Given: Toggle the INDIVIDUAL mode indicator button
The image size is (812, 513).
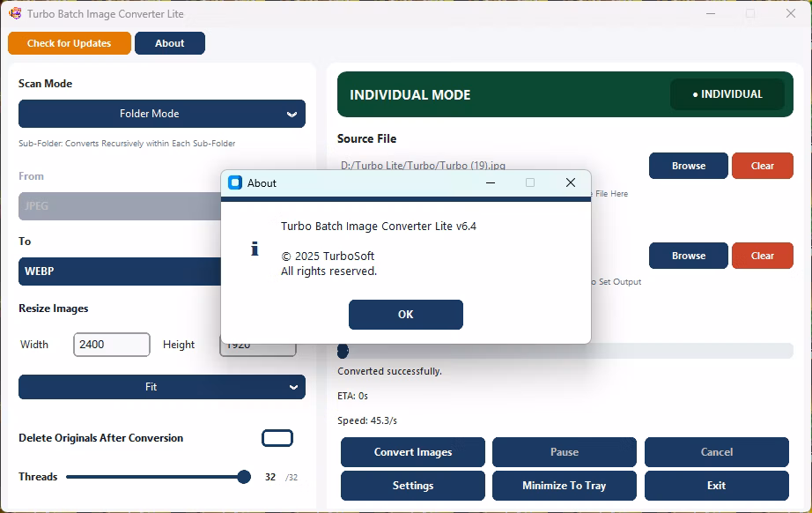Looking at the screenshot, I should pos(727,94).
